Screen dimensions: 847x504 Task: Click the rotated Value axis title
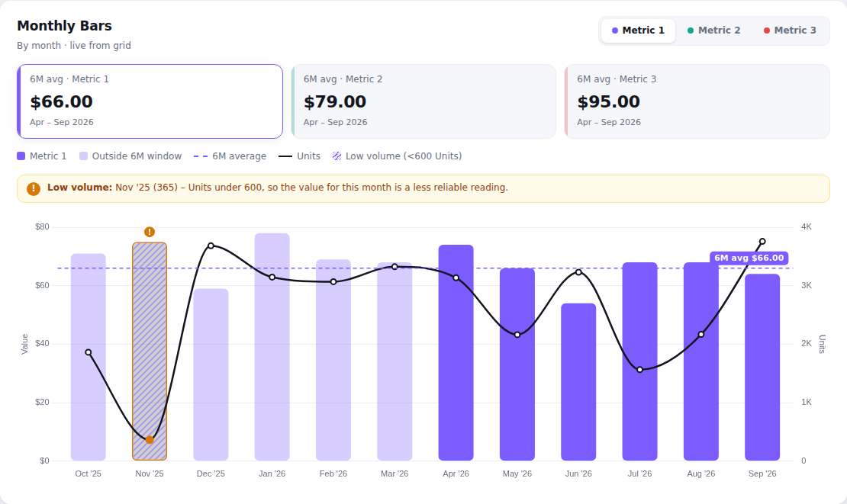pos(24,345)
